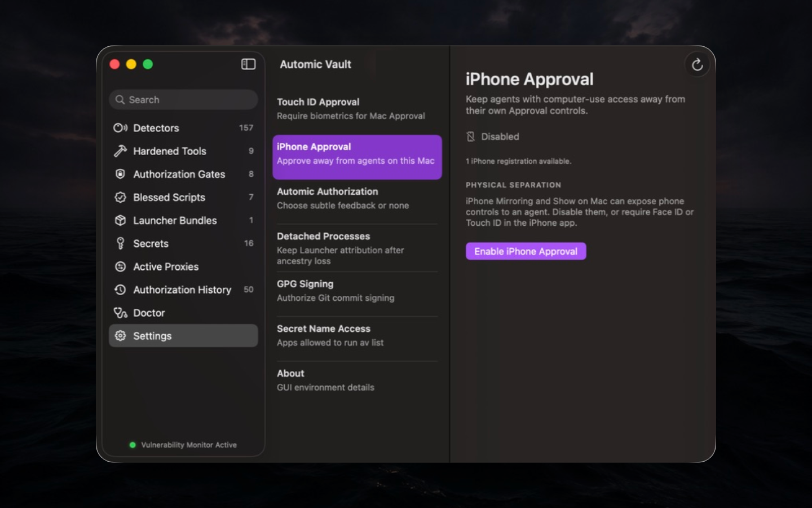Click the Disabled status label
This screenshot has height=508, width=812.
point(500,137)
